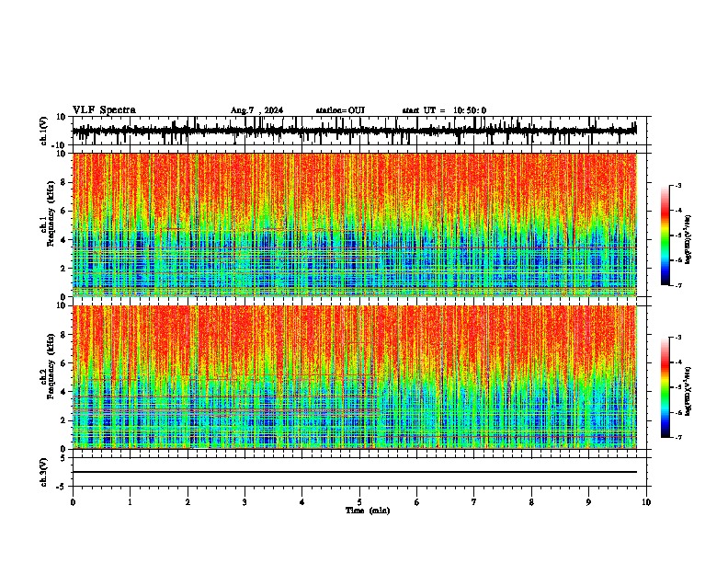Select the "Time (min)" axis title
The height and width of the screenshot is (563, 728).
[x=368, y=511]
